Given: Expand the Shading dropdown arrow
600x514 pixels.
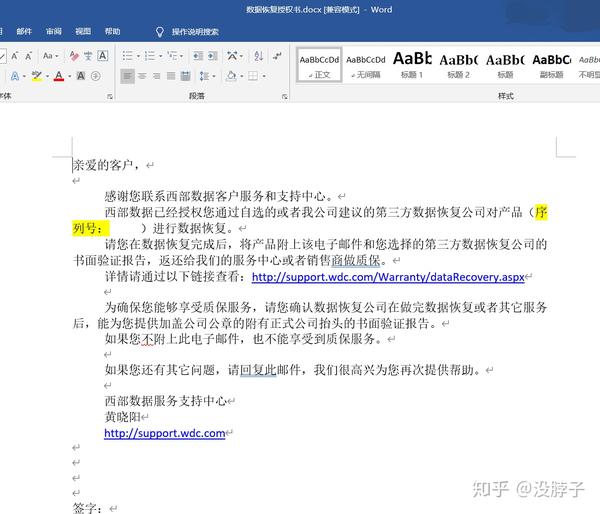Looking at the screenshot, I should click(242, 77).
